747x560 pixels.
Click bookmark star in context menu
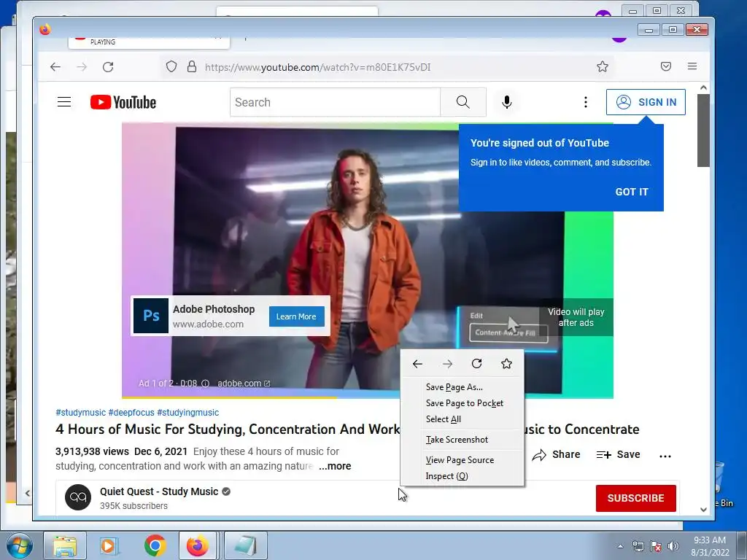[x=506, y=364]
